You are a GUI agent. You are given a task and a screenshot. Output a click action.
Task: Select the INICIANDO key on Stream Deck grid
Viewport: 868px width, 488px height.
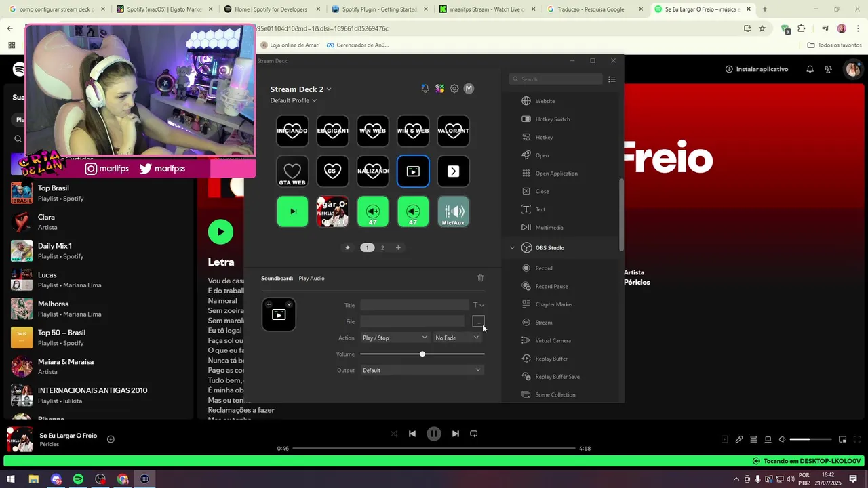pos(292,131)
